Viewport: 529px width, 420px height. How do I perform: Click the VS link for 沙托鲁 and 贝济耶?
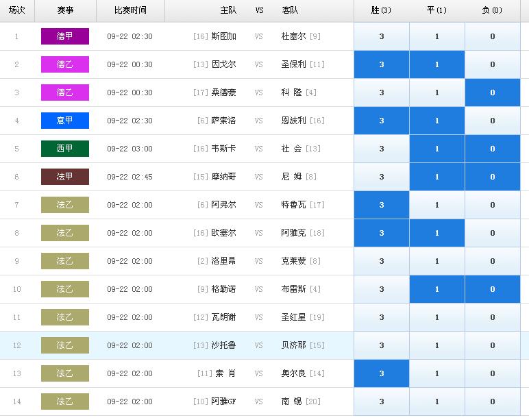[259, 345]
